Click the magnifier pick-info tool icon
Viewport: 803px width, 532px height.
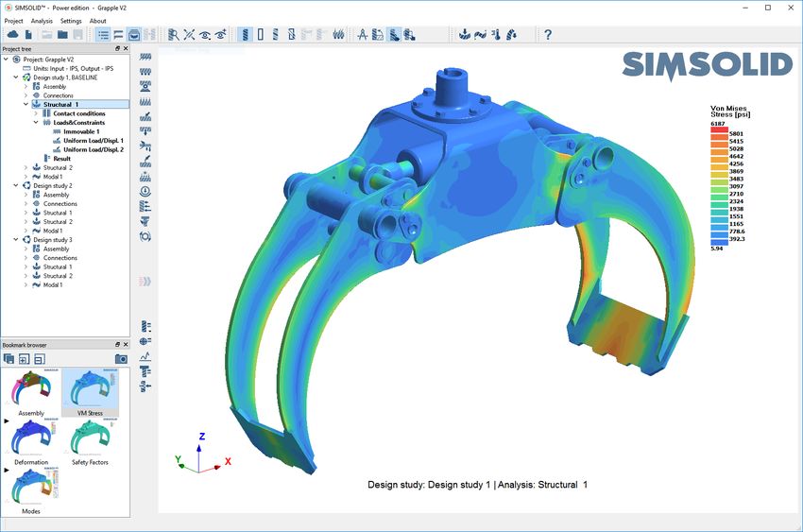point(174,34)
